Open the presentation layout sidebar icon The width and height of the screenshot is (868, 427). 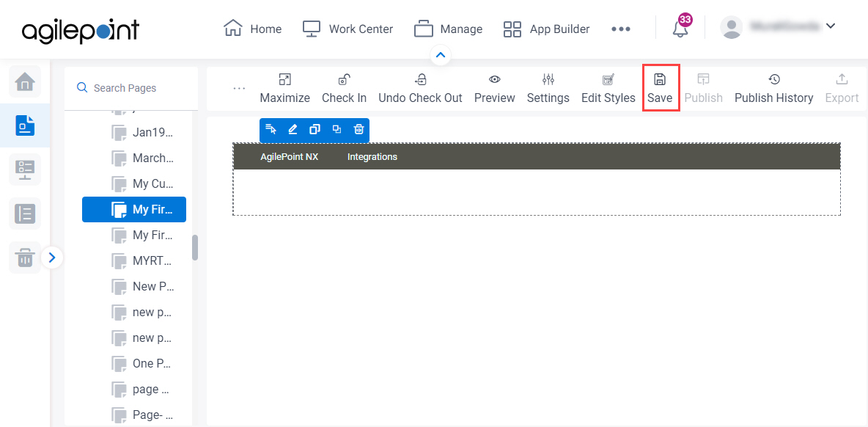tap(25, 169)
